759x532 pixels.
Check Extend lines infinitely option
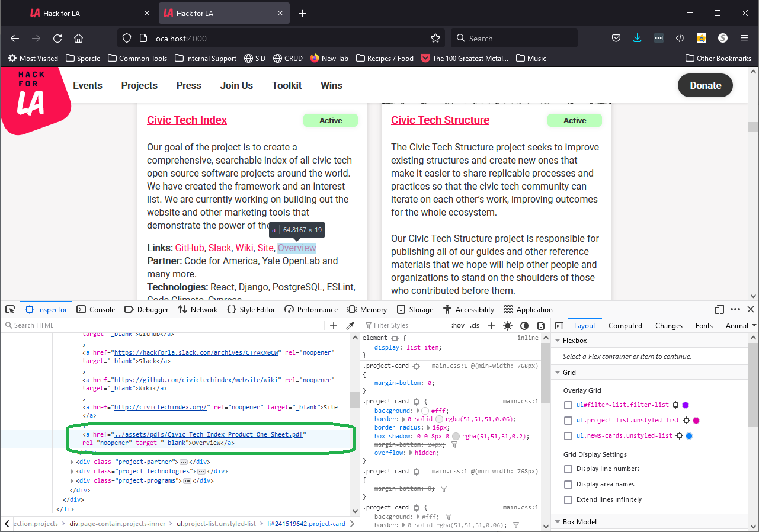[568, 499]
